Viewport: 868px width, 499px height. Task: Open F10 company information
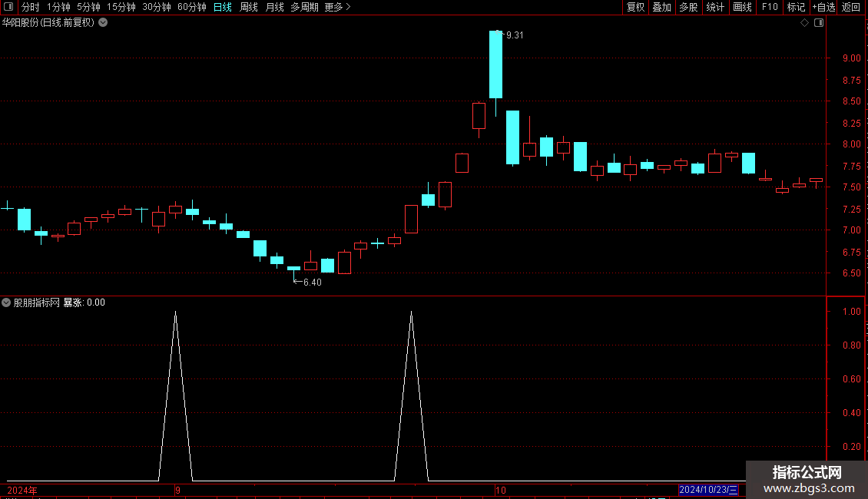pyautogui.click(x=770, y=7)
